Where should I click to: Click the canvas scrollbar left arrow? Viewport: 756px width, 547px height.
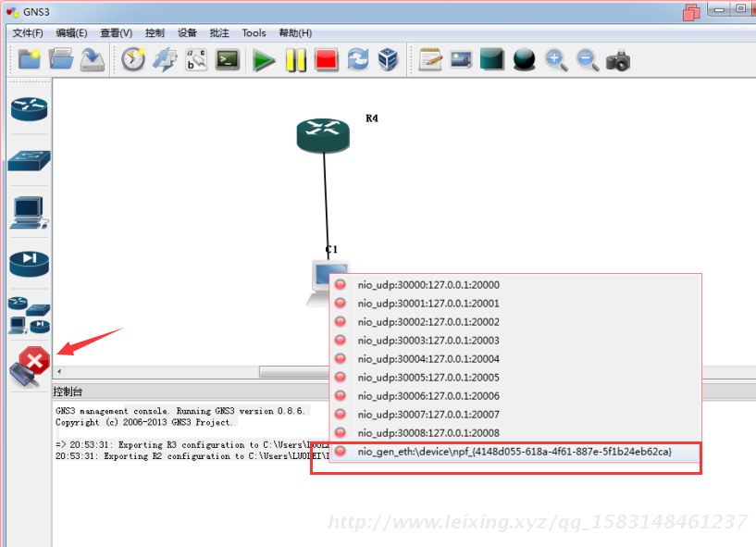(59, 371)
